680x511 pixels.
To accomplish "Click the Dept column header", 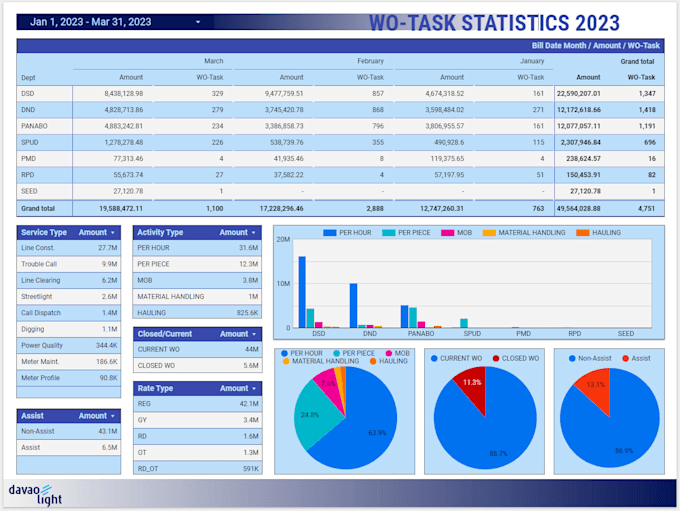I will click(x=28, y=77).
